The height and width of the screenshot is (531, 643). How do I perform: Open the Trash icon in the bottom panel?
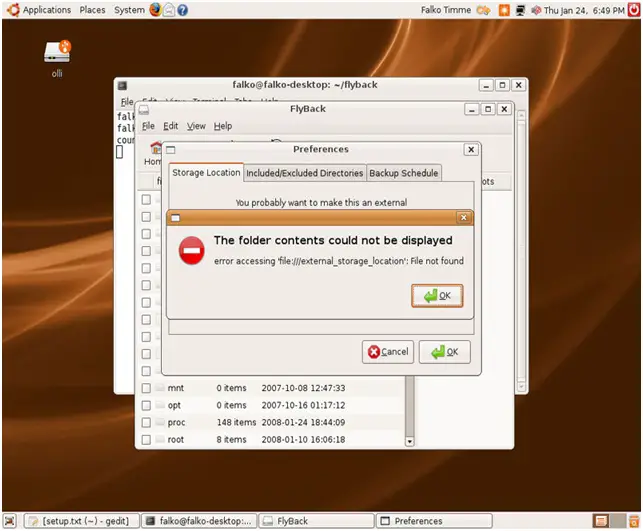[634, 521]
